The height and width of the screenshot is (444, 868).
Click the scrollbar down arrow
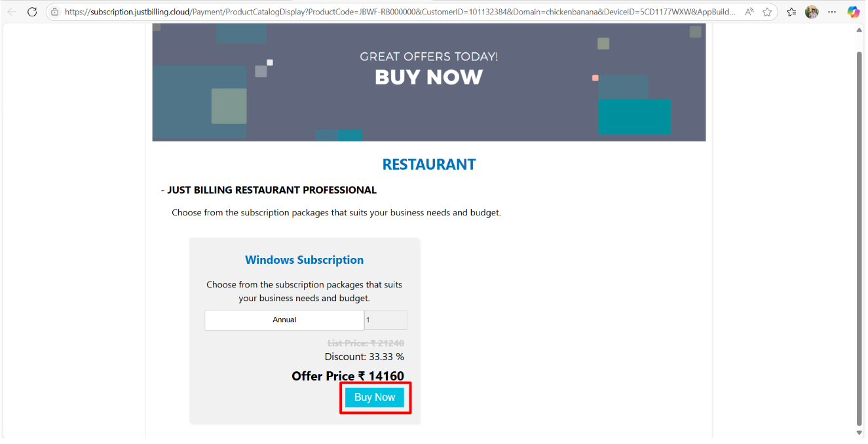coord(859,433)
